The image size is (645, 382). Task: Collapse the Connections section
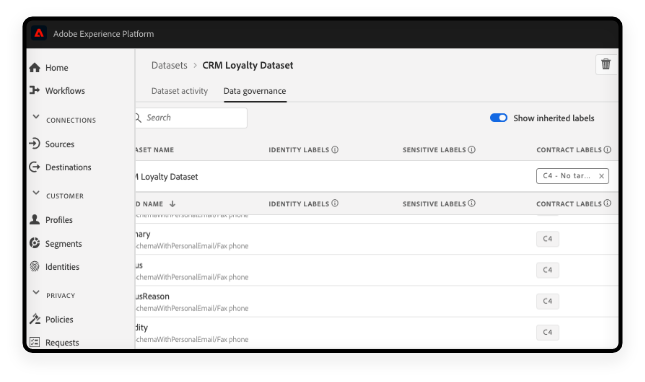36,117
